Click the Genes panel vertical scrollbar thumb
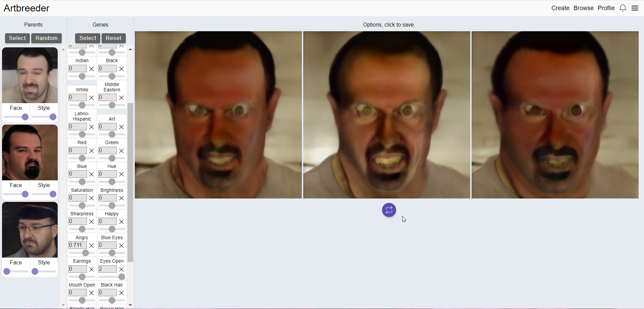This screenshot has height=309, width=644. (130, 182)
